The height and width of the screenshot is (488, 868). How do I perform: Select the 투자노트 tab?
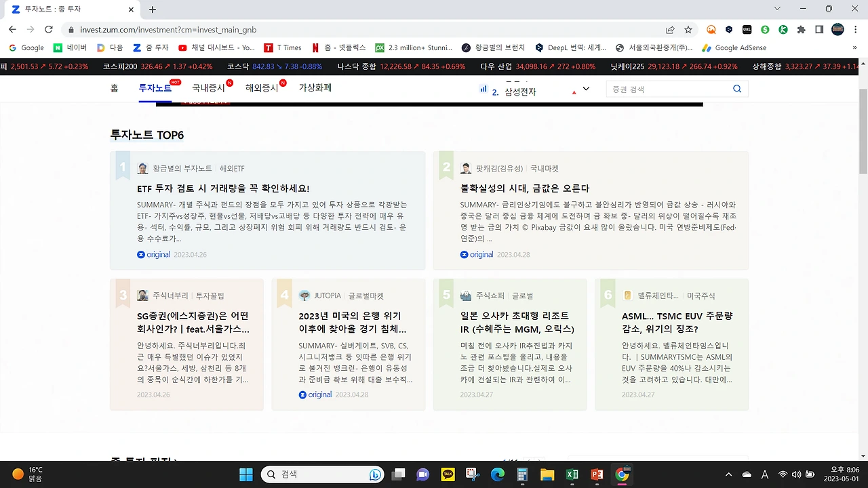pos(155,88)
